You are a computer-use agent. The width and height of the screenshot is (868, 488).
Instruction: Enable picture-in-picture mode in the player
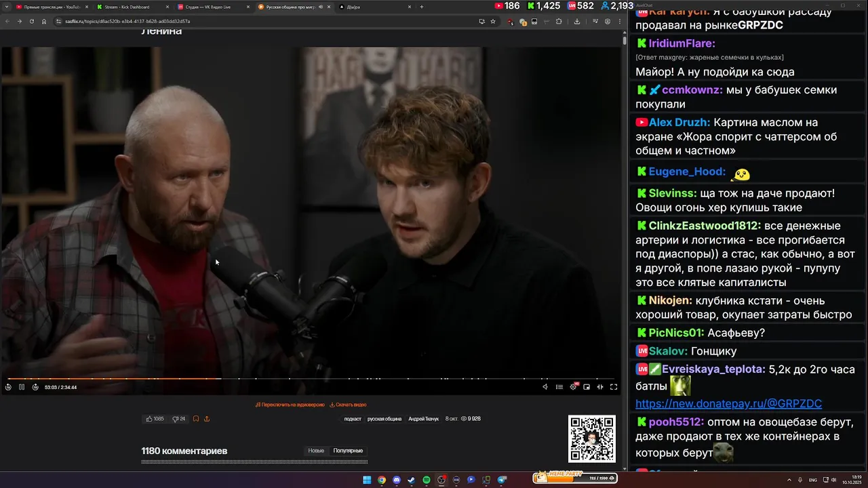(x=587, y=387)
